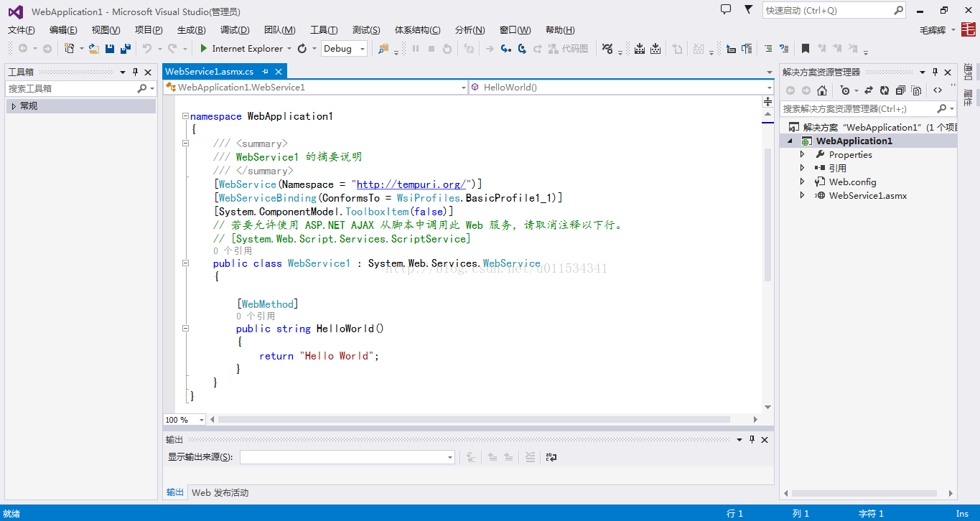Click the browser refresh icon beside Internet Explorer
This screenshot has height=521, width=980.
click(302, 49)
